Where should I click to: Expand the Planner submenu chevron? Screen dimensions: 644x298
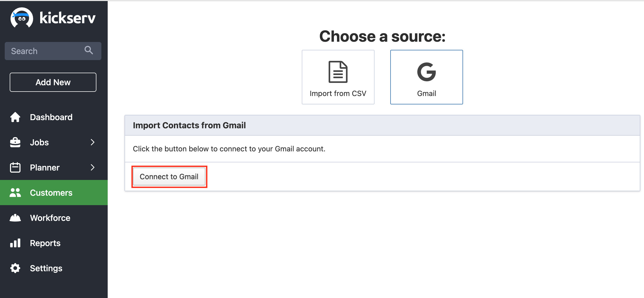pyautogui.click(x=92, y=167)
